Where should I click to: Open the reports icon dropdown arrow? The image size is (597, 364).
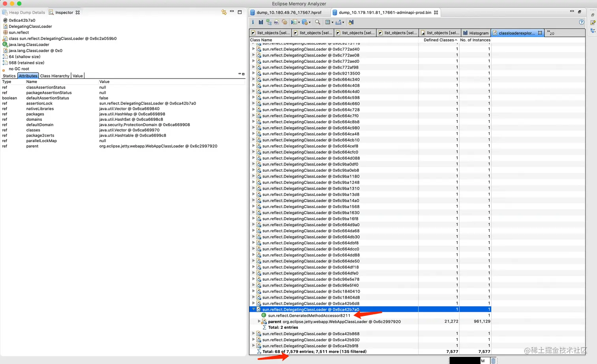click(299, 23)
